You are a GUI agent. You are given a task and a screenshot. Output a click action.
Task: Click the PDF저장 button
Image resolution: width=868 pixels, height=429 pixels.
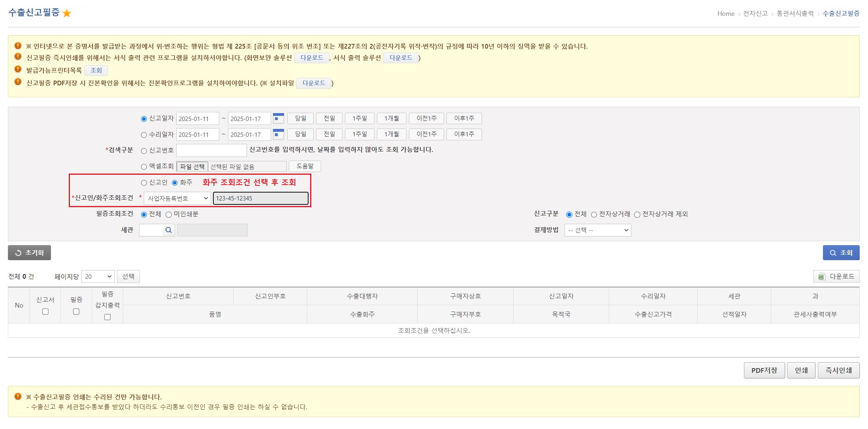(764, 370)
